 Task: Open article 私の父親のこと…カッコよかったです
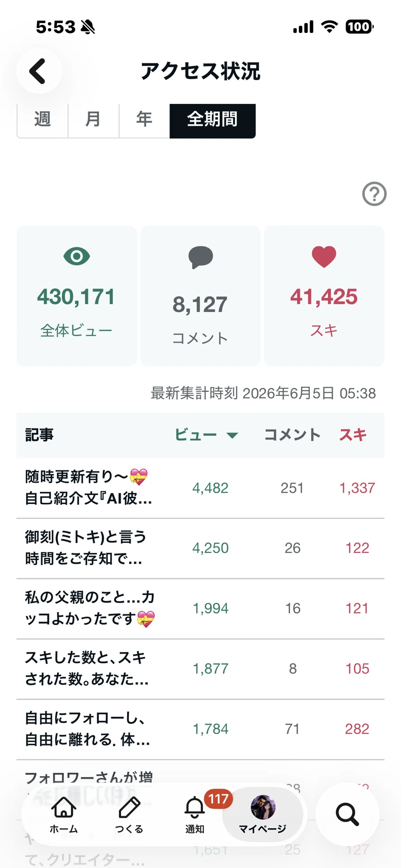tap(200, 609)
